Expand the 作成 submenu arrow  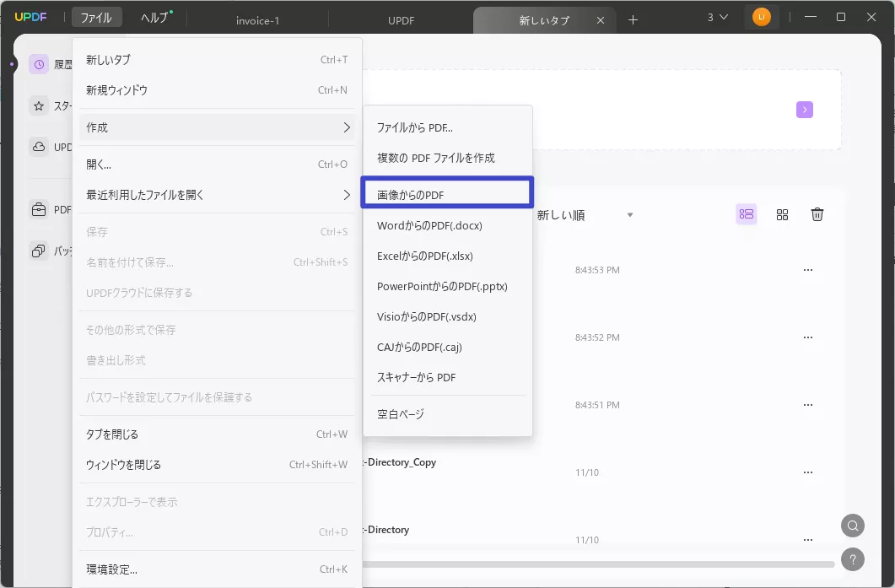point(347,127)
